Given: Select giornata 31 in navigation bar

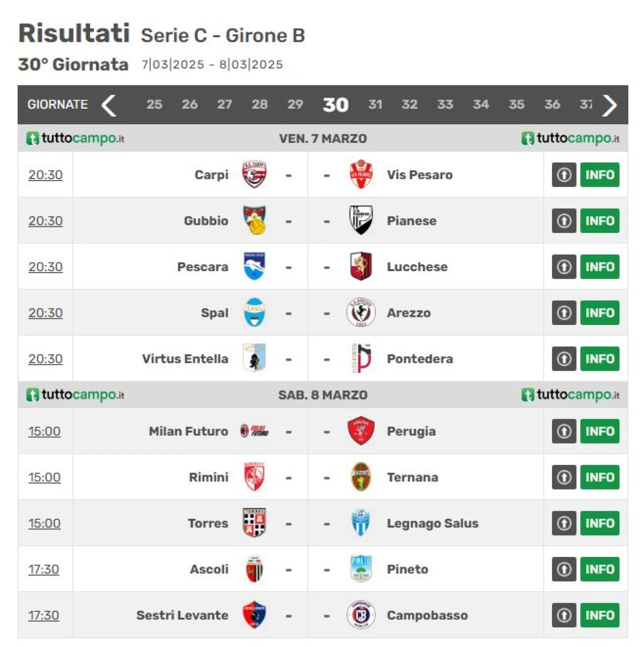Looking at the screenshot, I should [x=375, y=105].
